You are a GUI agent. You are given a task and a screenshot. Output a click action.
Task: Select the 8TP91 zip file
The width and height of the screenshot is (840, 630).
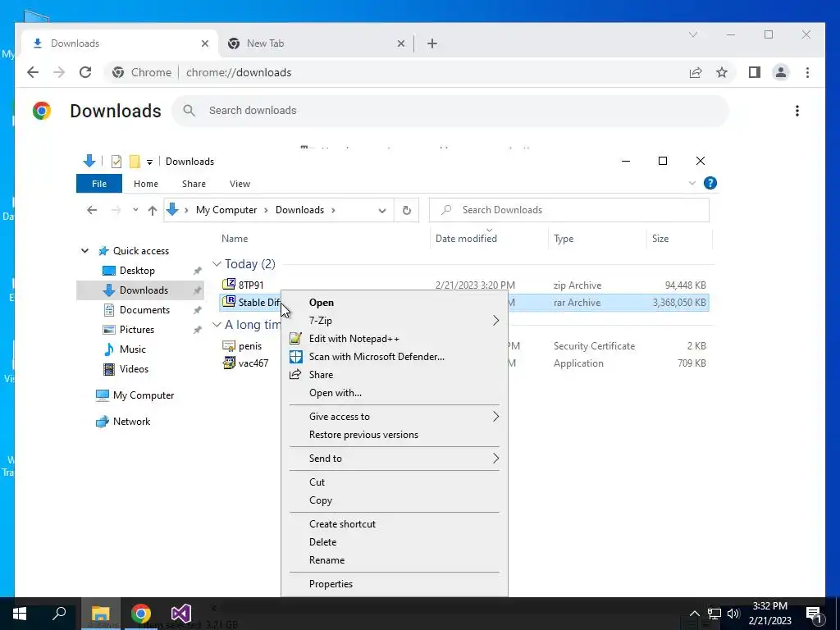pos(251,285)
